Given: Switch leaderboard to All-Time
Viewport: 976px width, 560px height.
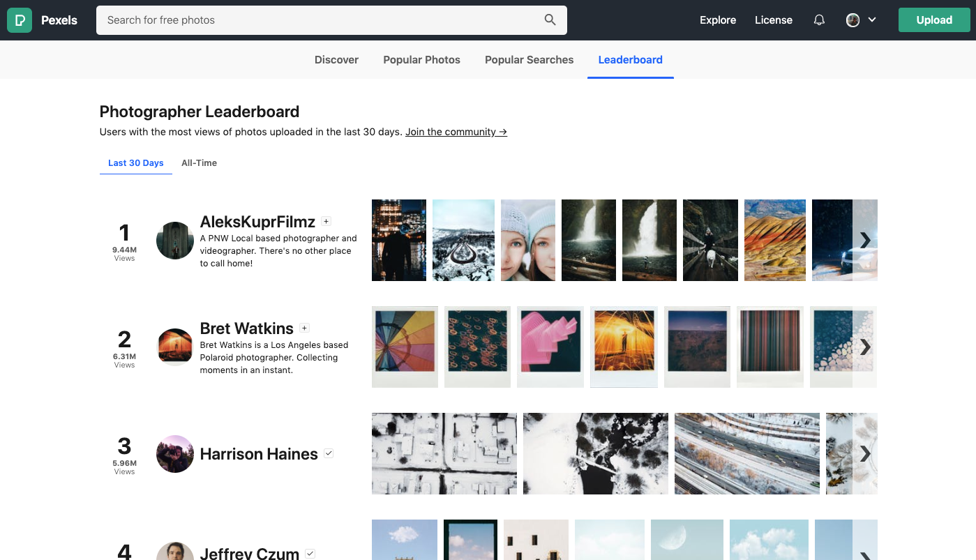Looking at the screenshot, I should 199,163.
